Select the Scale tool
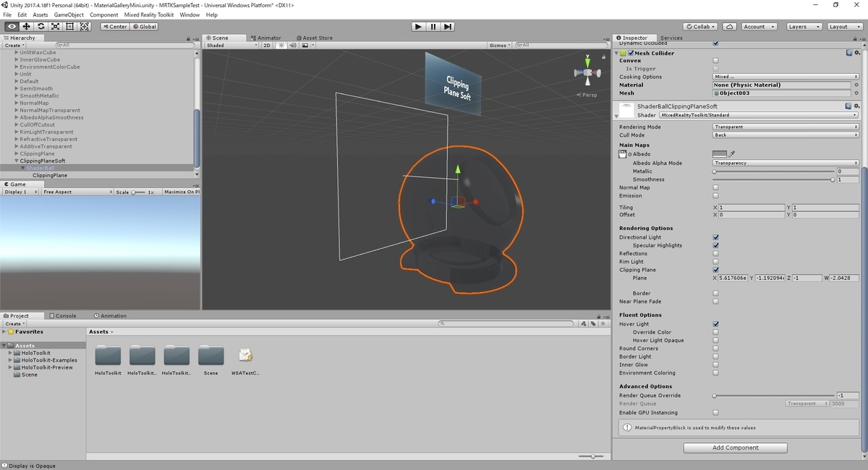Viewport: 868px width, 470px height. click(x=55, y=27)
